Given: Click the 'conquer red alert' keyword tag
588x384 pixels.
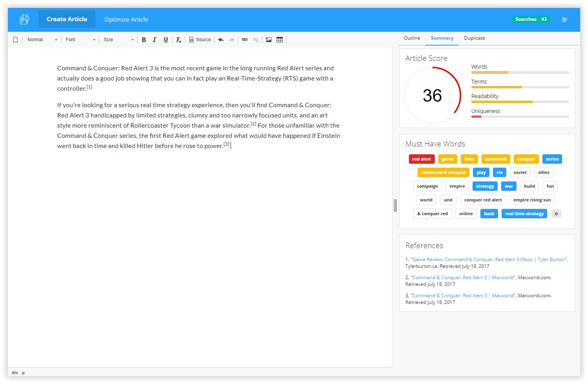Looking at the screenshot, I should click(x=483, y=200).
